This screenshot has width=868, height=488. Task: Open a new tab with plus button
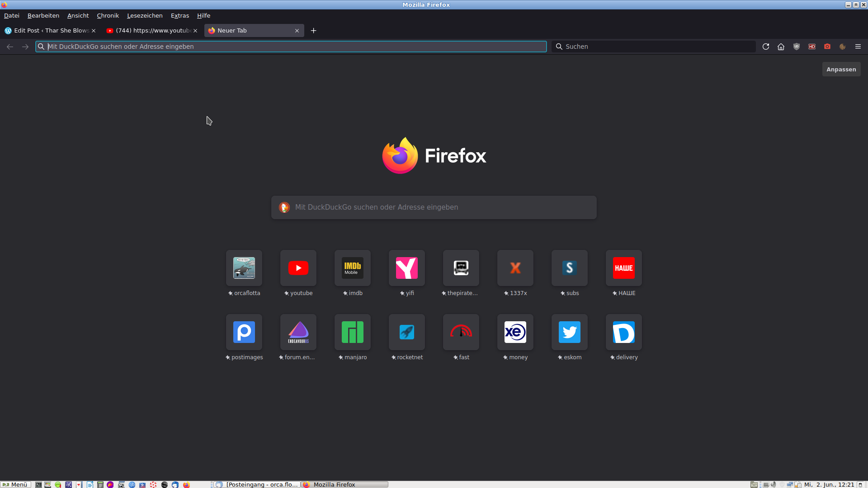coord(314,31)
